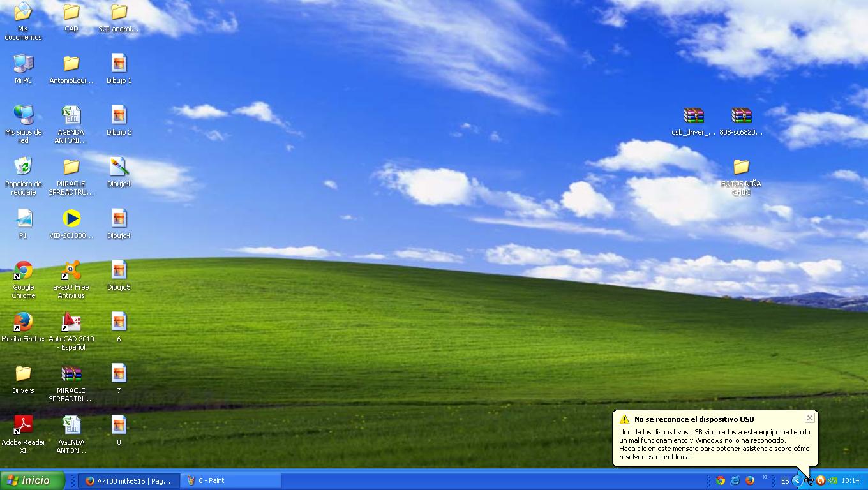Expand quick launch overflow chevron

coord(765,477)
